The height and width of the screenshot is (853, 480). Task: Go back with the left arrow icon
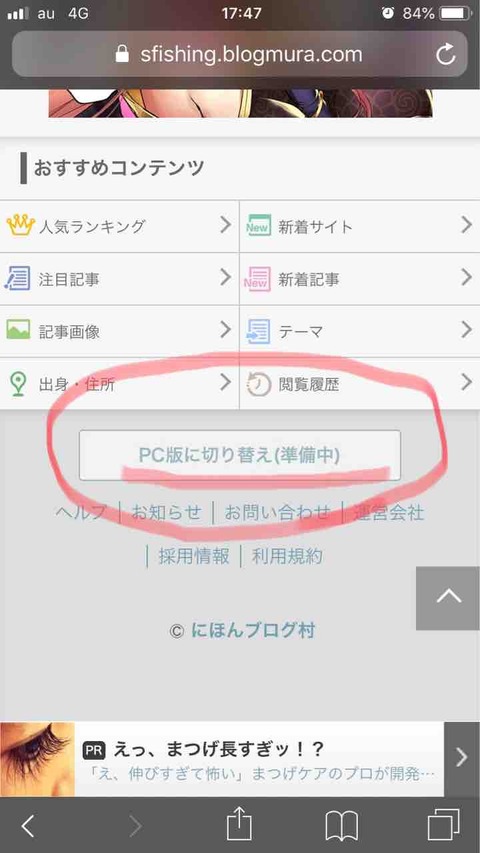tap(28, 826)
